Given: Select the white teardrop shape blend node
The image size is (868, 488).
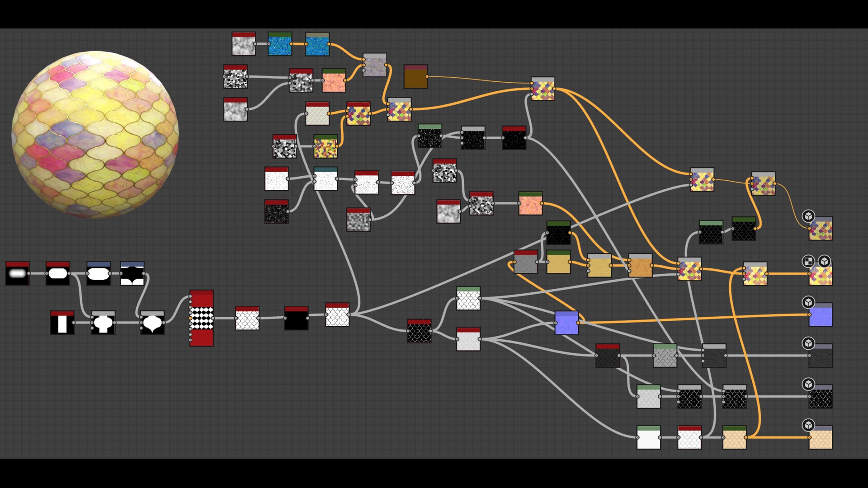Looking at the screenshot, I should pyautogui.click(x=152, y=323).
